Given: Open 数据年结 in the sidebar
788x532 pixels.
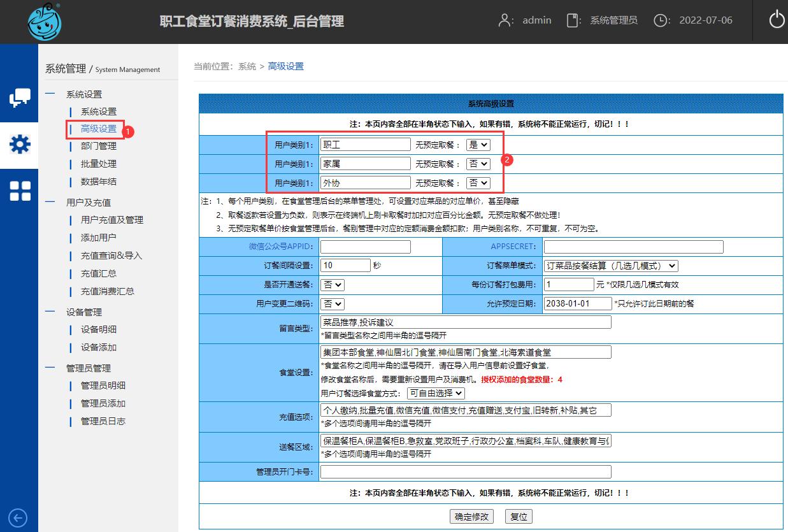Looking at the screenshot, I should tap(99, 182).
